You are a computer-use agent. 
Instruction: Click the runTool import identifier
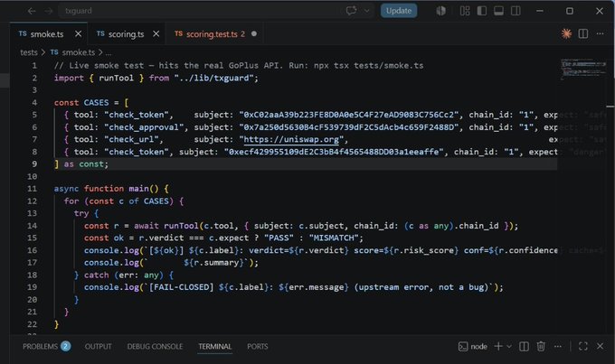pyautogui.click(x=116, y=78)
